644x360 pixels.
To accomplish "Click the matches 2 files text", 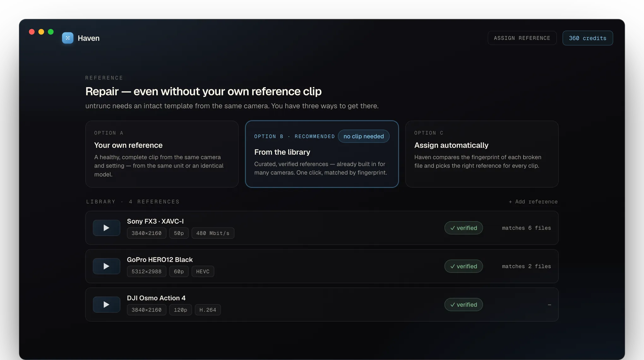I will 526,266.
